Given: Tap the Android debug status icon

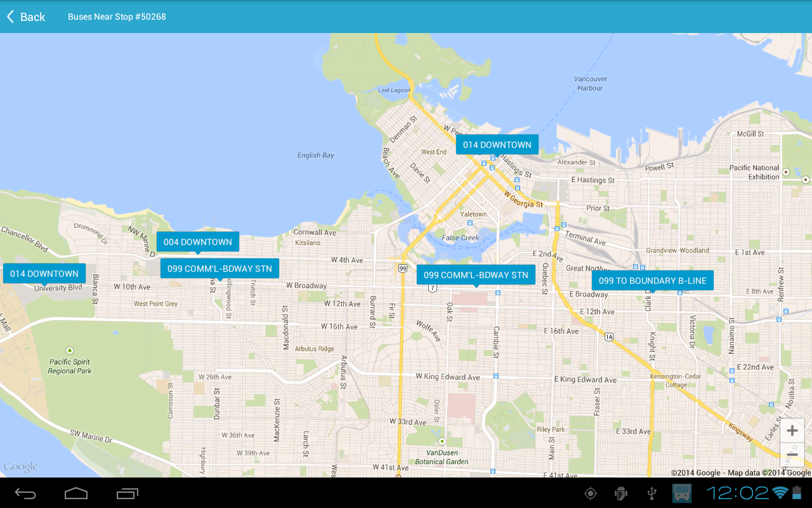Looking at the screenshot, I should [621, 493].
